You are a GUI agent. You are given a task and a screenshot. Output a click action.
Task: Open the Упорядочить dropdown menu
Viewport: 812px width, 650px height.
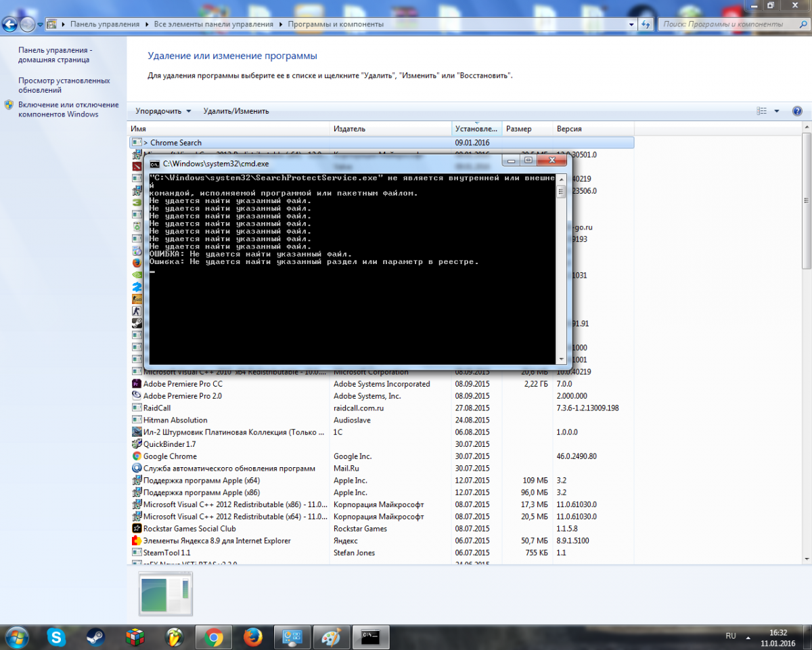coord(163,111)
